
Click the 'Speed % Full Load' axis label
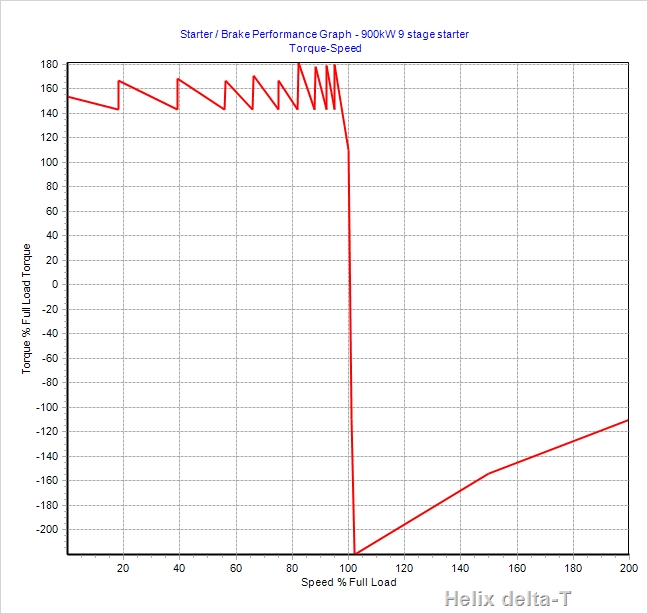[x=347, y=582]
